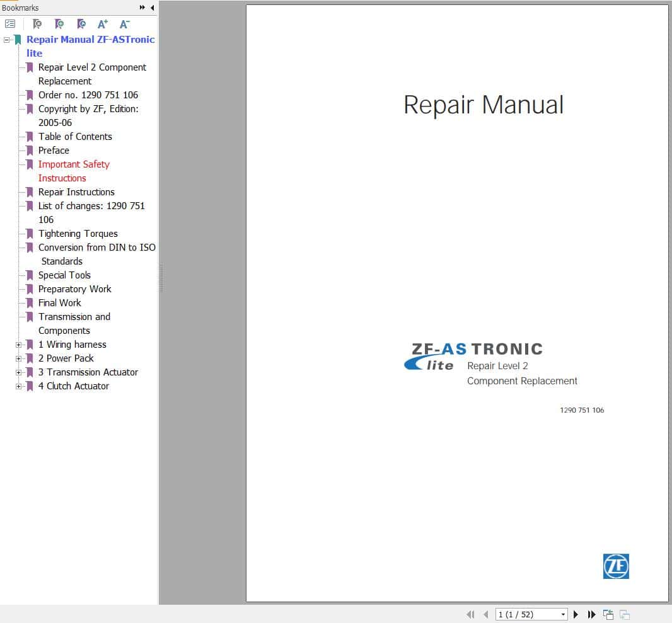
Task: Select 3 Transmission Actuator bookmark label
Action: point(88,372)
